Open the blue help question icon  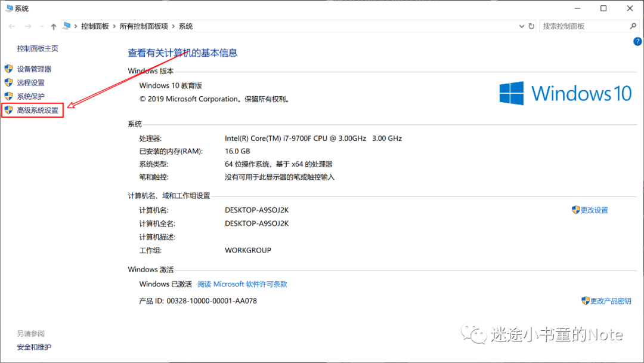[x=637, y=42]
